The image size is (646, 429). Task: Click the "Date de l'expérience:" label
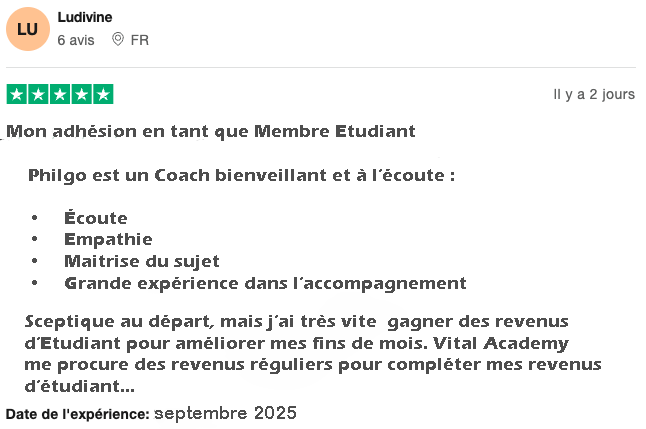coord(78,414)
